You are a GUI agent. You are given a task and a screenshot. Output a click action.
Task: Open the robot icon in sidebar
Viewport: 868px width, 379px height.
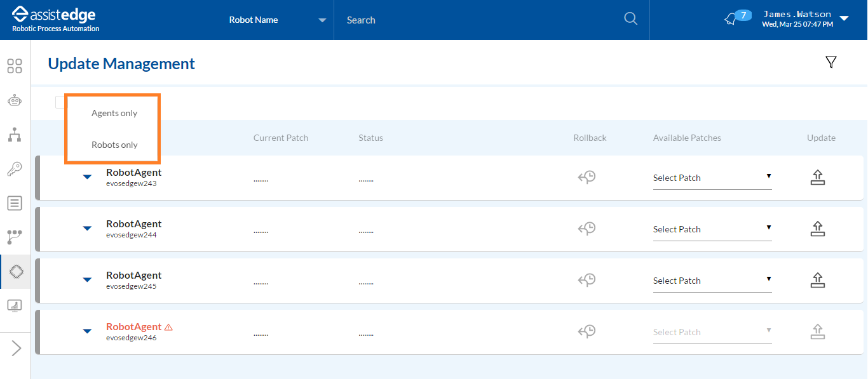tap(15, 100)
